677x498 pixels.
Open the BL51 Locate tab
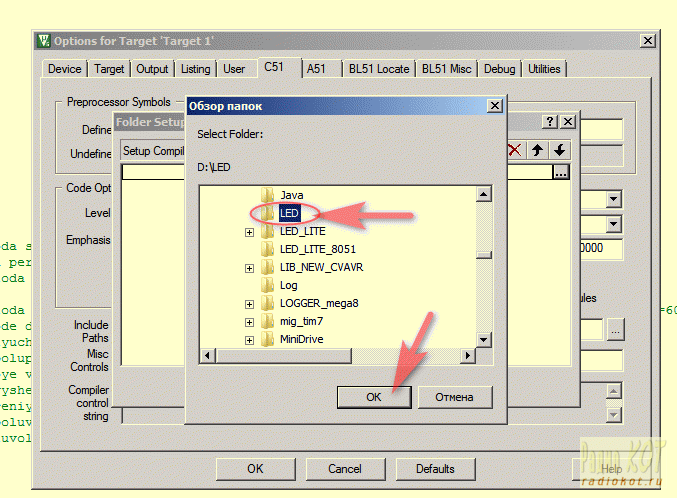[379, 69]
